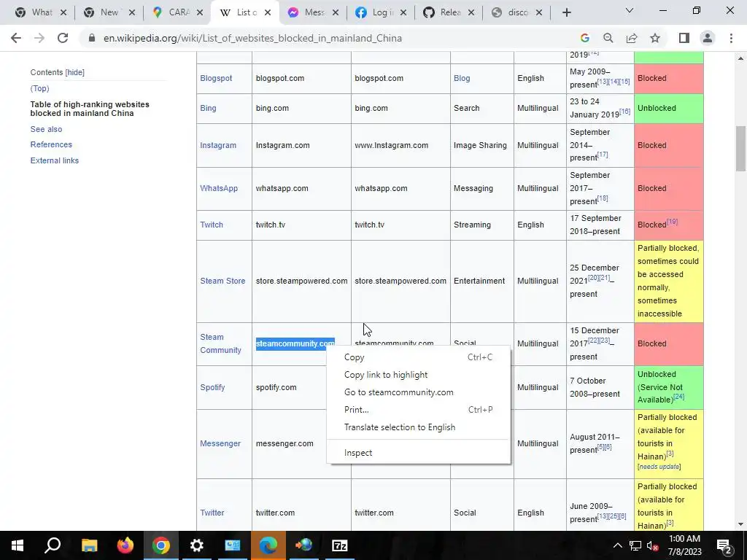Click the highlighted steamcommunity.com cell text
Image resolution: width=747 pixels, height=560 pixels.
point(295,343)
